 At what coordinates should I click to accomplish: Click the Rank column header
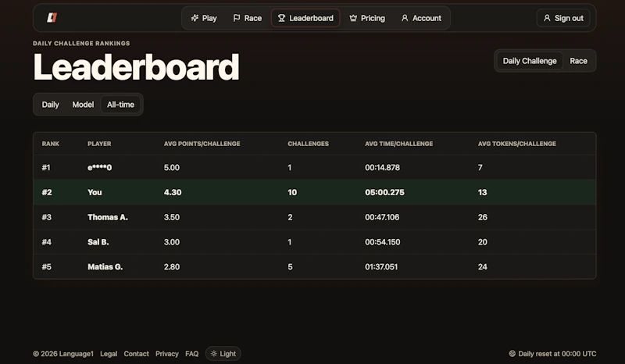click(x=51, y=144)
